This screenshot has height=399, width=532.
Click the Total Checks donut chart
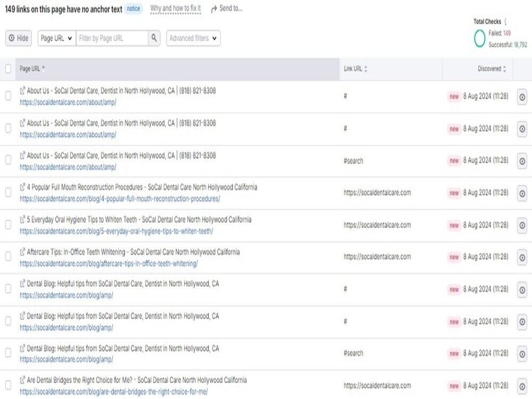pyautogui.click(x=479, y=38)
